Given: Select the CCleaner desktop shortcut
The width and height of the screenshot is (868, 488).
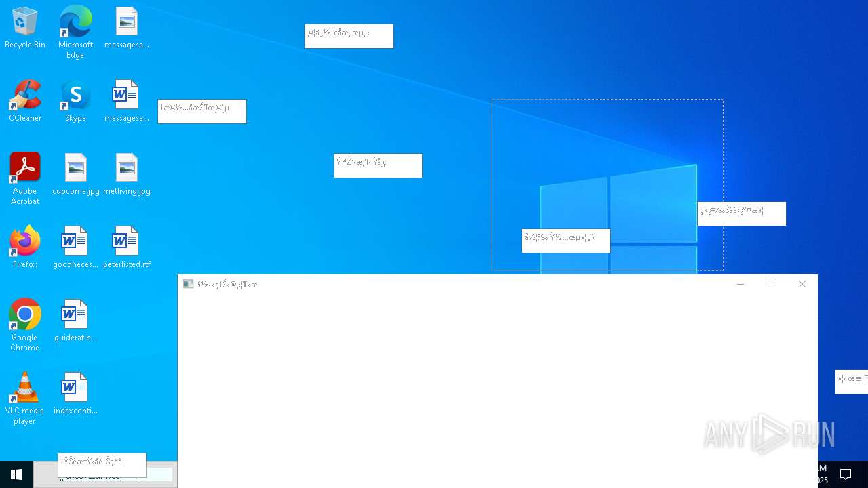Looking at the screenshot, I should click(25, 101).
